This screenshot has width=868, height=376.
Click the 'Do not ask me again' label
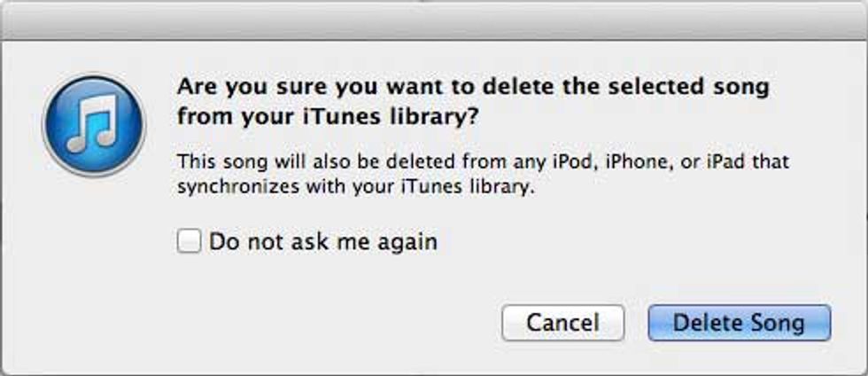pyautogui.click(x=323, y=242)
